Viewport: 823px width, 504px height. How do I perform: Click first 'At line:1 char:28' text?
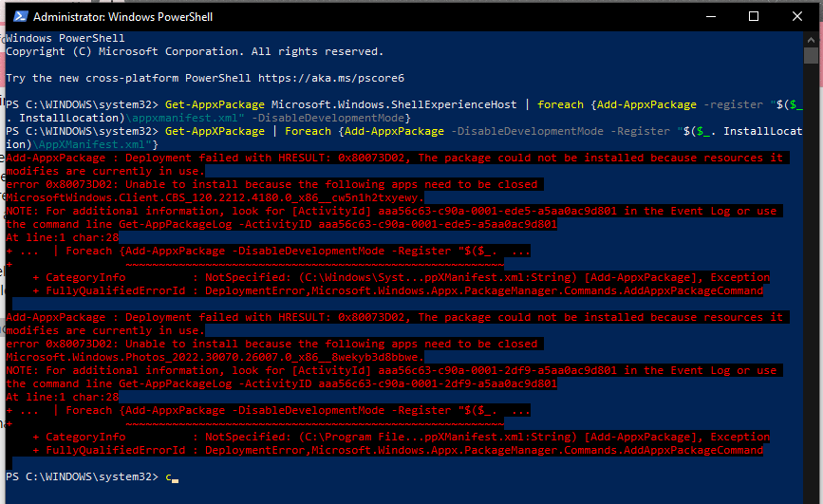coord(63,238)
